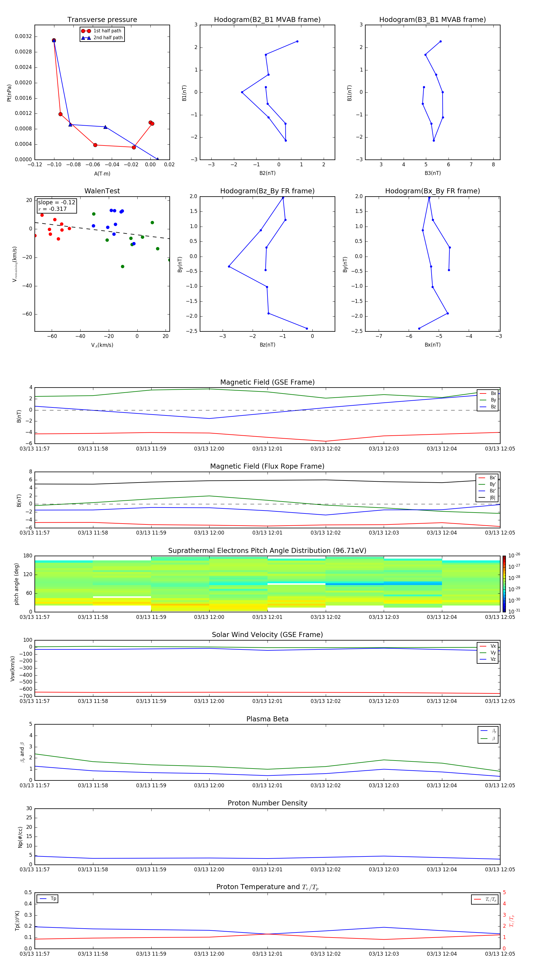Click the pitch angle spectrogram heatmap
This screenshot has height=980, width=535.
tap(267, 584)
